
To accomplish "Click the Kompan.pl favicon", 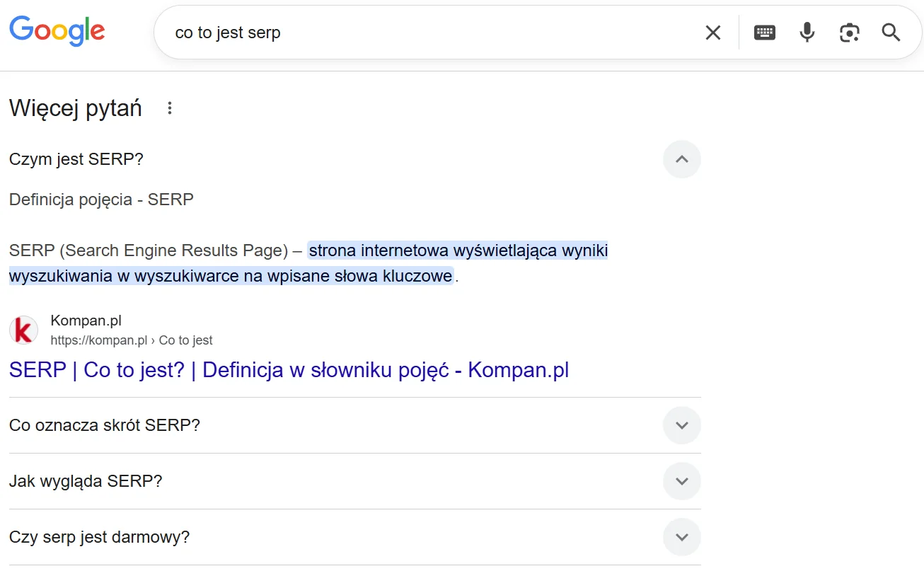I will tap(23, 330).
